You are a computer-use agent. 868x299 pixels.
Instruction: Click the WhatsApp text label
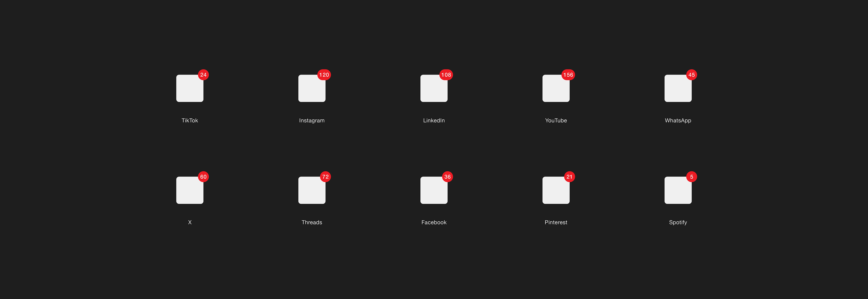[678, 121]
